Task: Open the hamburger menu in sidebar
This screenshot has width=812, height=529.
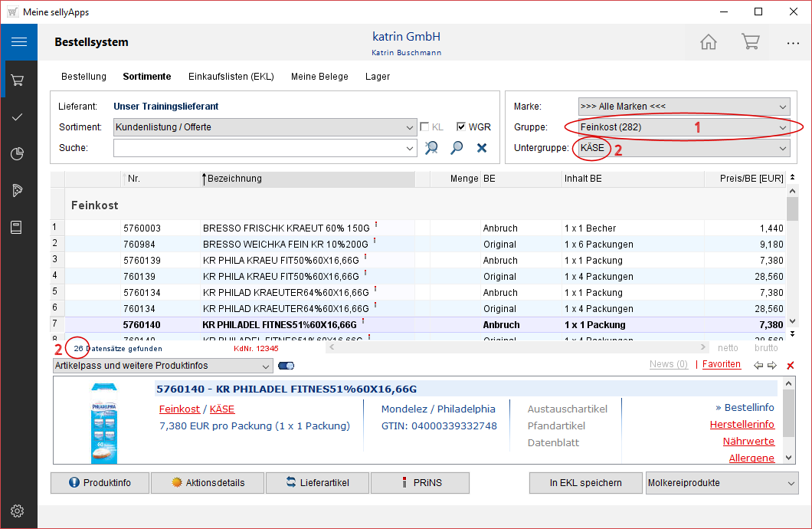Action: pyautogui.click(x=18, y=42)
